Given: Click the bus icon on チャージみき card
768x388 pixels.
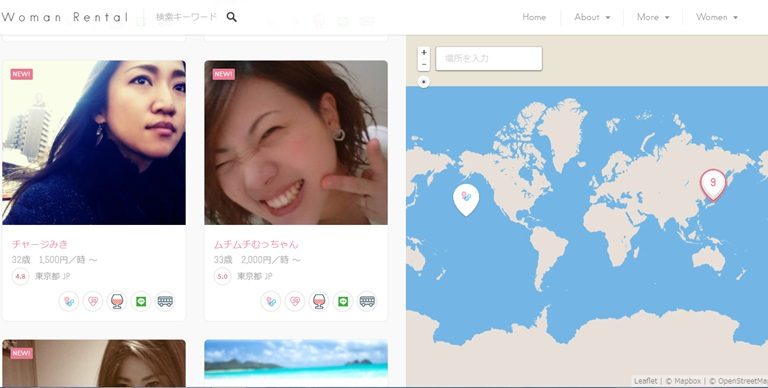Looking at the screenshot, I should (x=165, y=301).
